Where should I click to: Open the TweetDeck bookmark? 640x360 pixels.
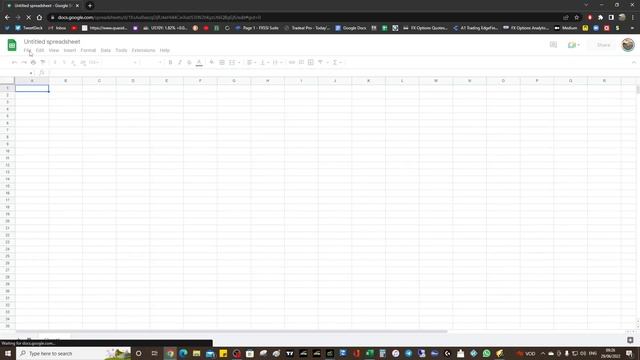coord(29,28)
